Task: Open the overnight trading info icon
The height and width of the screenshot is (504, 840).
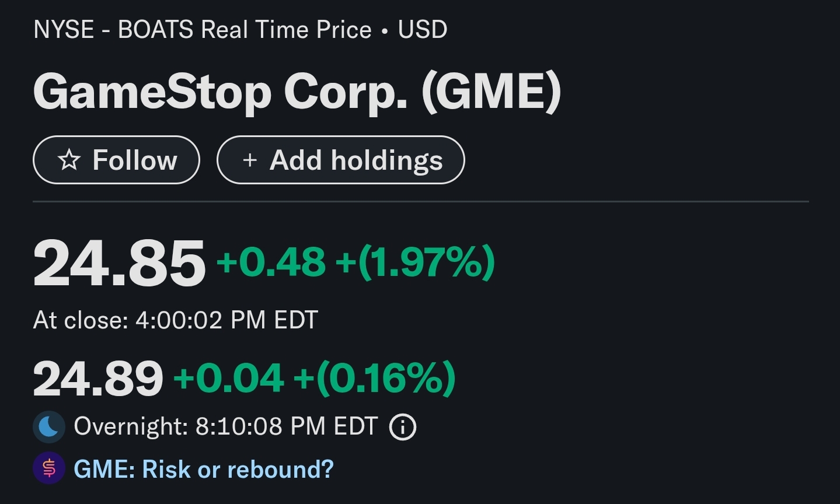Action: [403, 427]
